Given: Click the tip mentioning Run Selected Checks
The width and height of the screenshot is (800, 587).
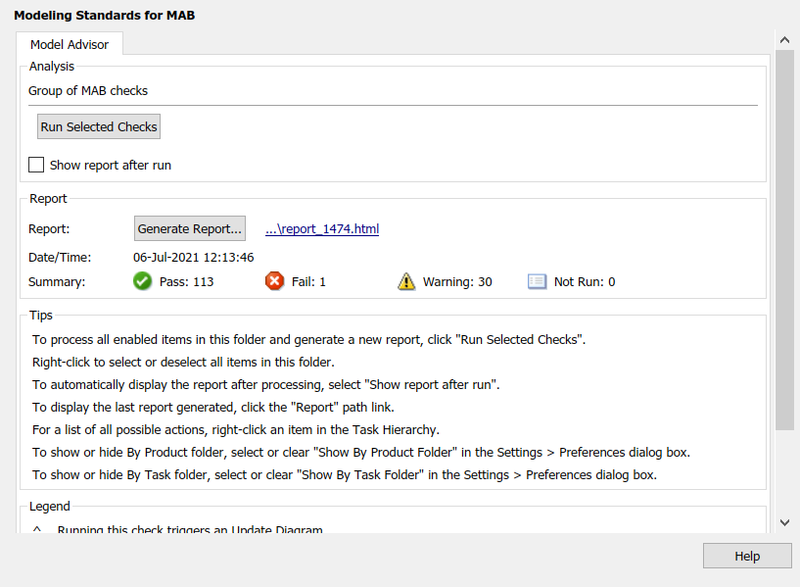Looking at the screenshot, I should point(309,340).
